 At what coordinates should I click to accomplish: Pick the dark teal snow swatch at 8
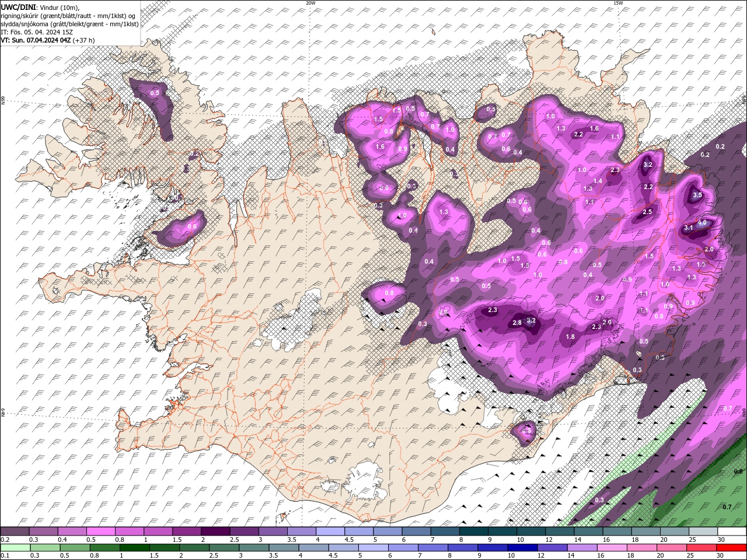474,531
